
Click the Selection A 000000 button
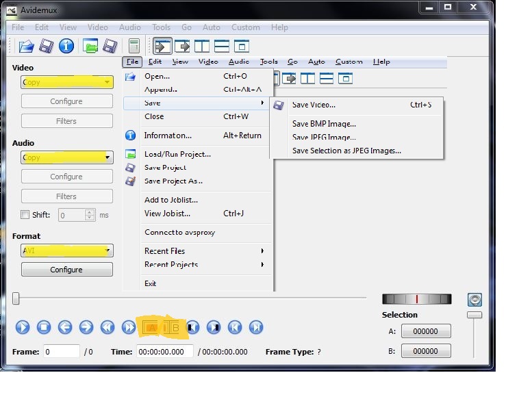point(425,331)
